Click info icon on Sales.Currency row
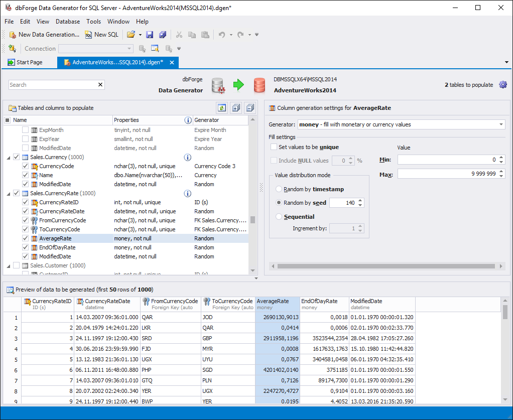 tap(188, 158)
